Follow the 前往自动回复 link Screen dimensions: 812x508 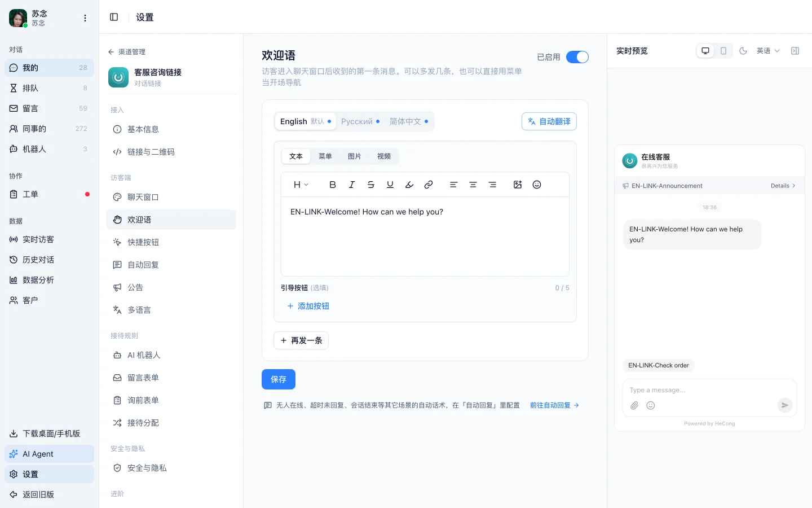pos(555,405)
